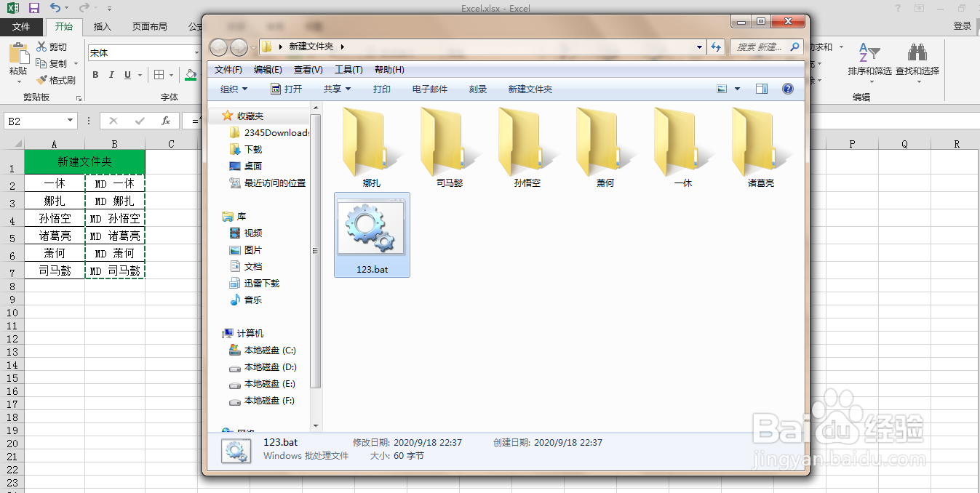Toggle italic formatting in Excel

click(110, 75)
